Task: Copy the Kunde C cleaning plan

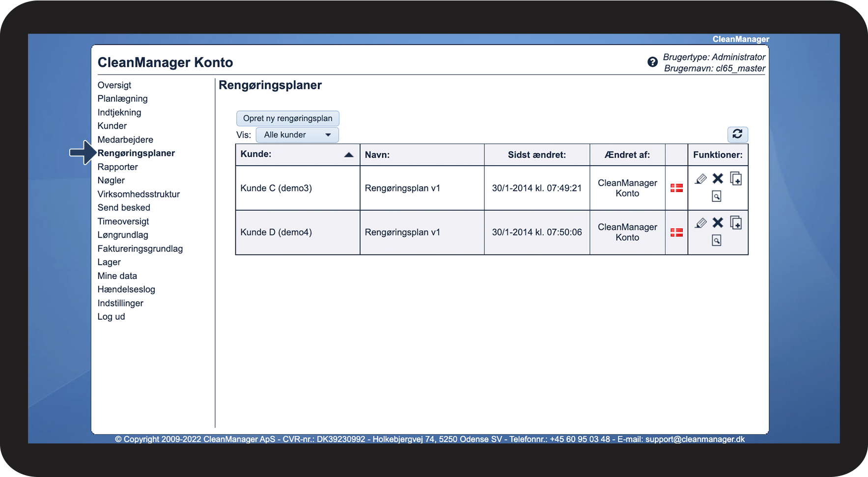Action: pos(735,178)
